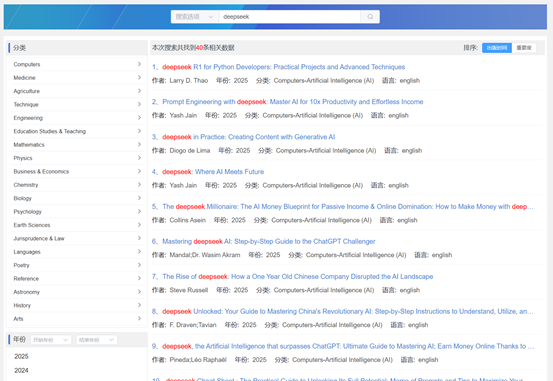Filter results by year 2024
Image resolution: width=553 pixels, height=381 pixels.
click(21, 370)
